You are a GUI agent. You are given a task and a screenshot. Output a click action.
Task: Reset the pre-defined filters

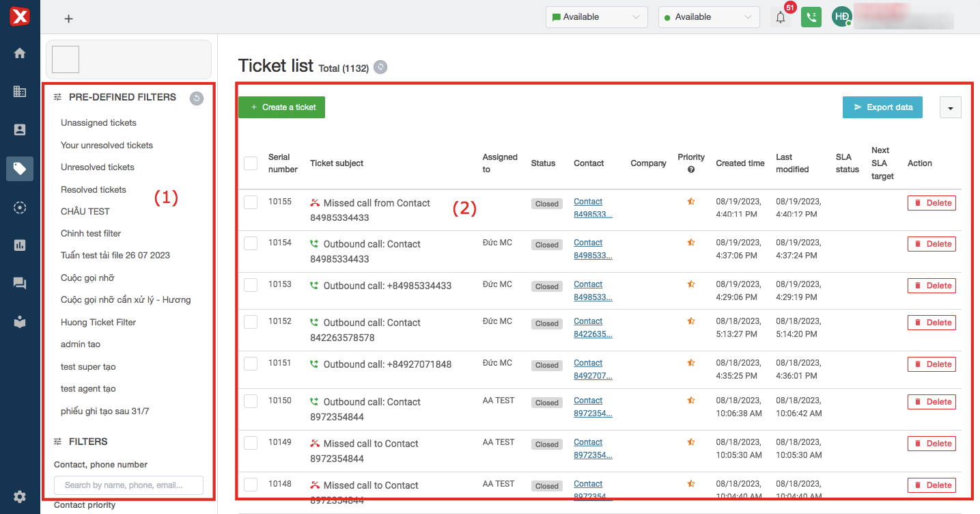click(x=196, y=98)
